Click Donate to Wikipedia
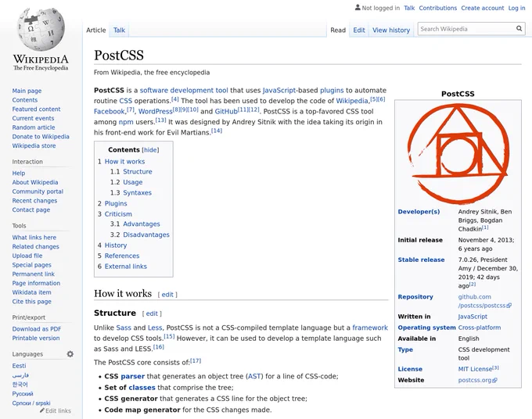Screen dimensions: 532x419 tap(41, 137)
